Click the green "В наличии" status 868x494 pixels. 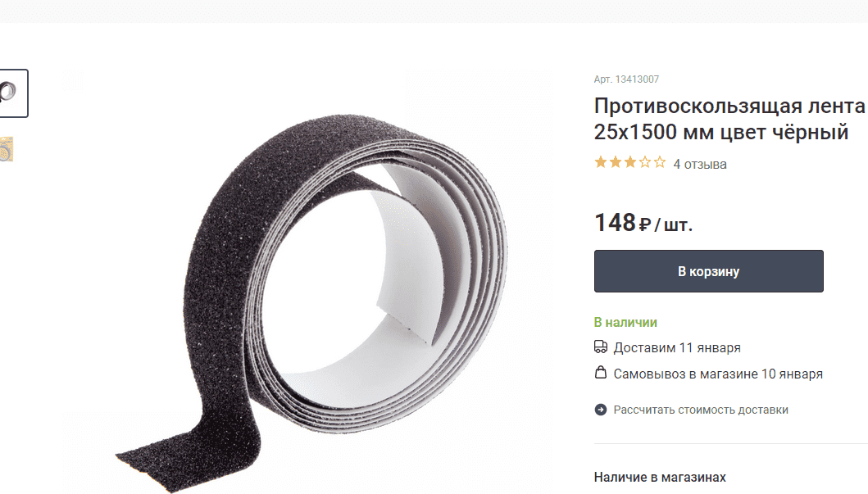(x=625, y=322)
